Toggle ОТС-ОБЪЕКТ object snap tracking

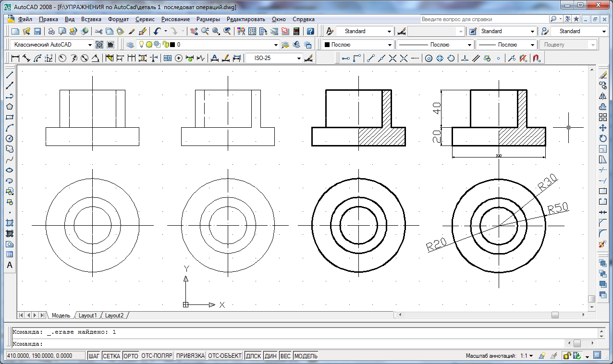[225, 356]
